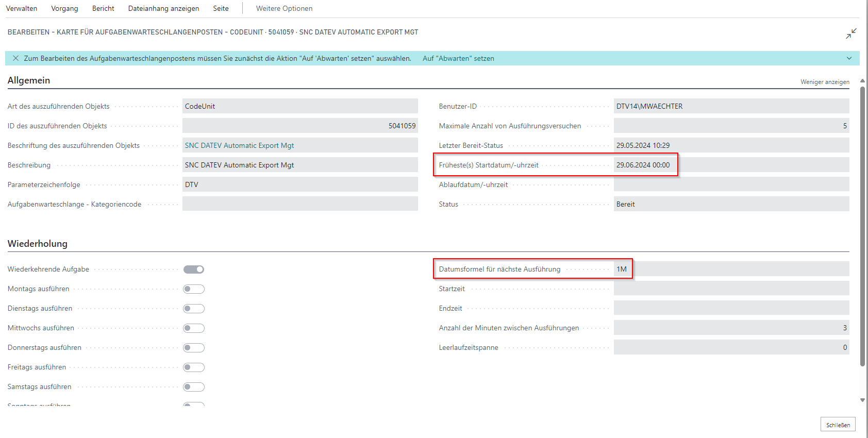Click the Schließen button
This screenshot has width=868, height=438.
[x=838, y=425]
